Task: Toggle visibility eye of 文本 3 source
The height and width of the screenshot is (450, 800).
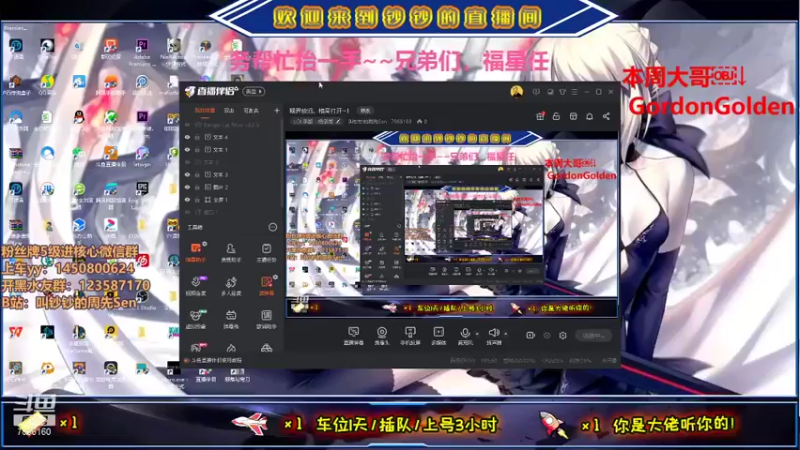Action: pos(187,174)
